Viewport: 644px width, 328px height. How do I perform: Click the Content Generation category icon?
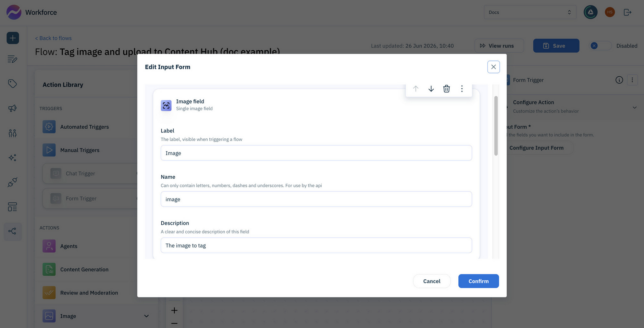click(49, 269)
